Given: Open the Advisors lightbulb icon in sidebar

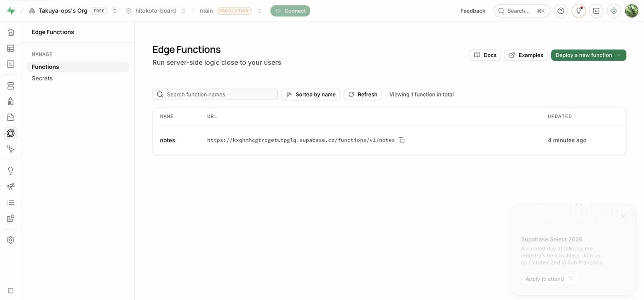Looking at the screenshot, I should [x=11, y=171].
